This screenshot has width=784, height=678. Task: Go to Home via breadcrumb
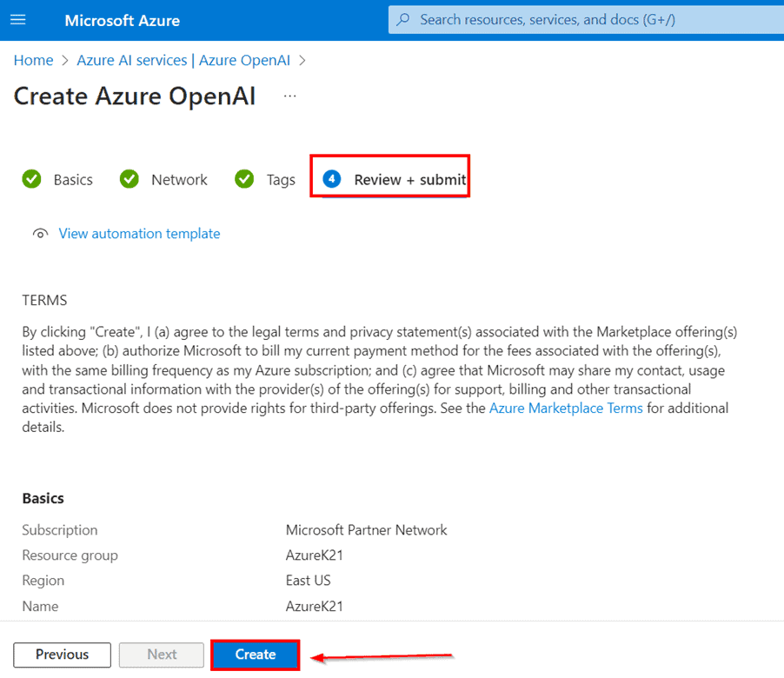pos(33,60)
